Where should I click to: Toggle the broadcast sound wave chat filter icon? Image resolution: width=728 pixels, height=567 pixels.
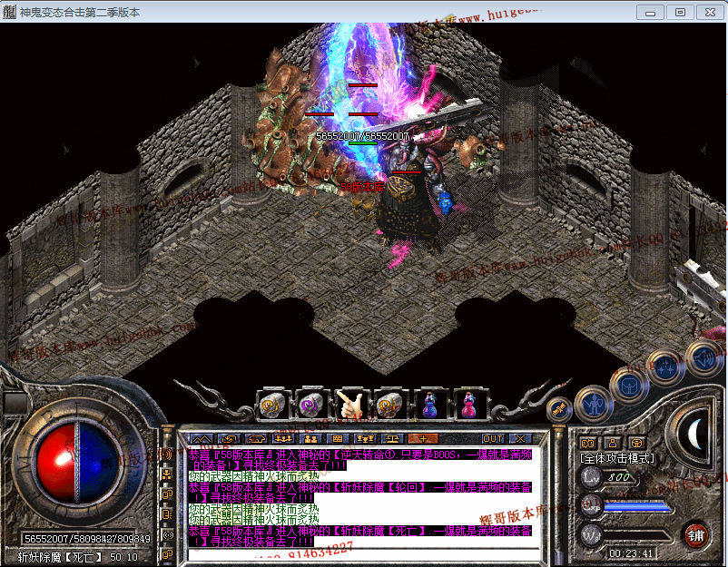168,455
